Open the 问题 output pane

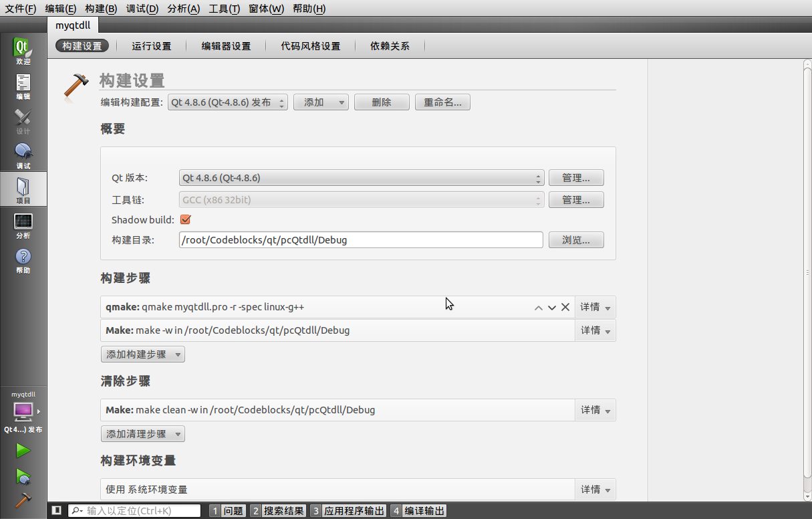227,511
